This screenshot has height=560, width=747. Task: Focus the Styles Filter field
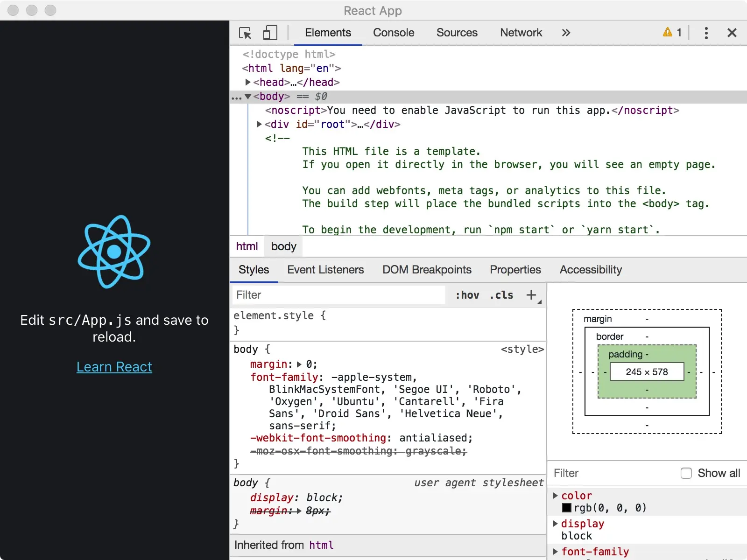338,295
